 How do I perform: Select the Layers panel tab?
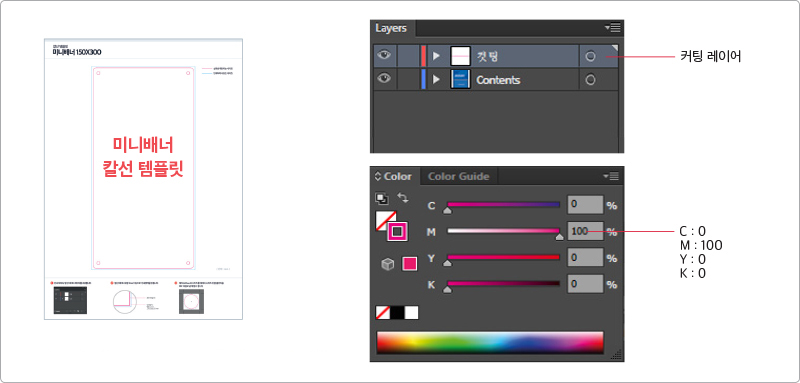click(x=391, y=28)
